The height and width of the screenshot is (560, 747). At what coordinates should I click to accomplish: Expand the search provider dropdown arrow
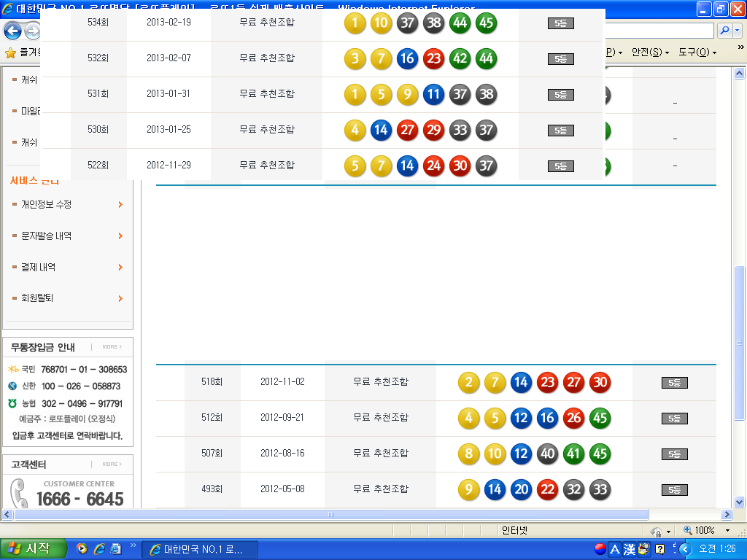point(737,31)
